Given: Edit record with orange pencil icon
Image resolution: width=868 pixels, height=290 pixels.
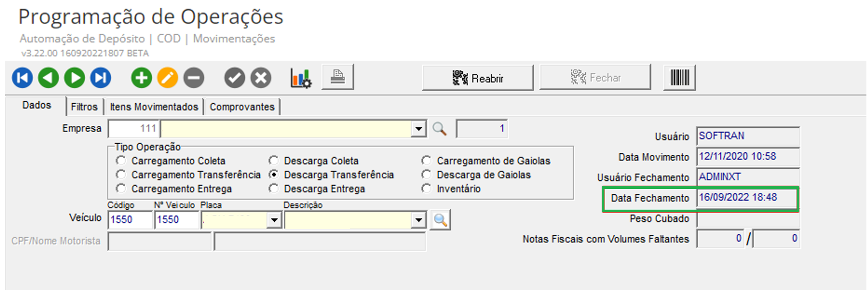Looking at the screenshot, I should [167, 78].
